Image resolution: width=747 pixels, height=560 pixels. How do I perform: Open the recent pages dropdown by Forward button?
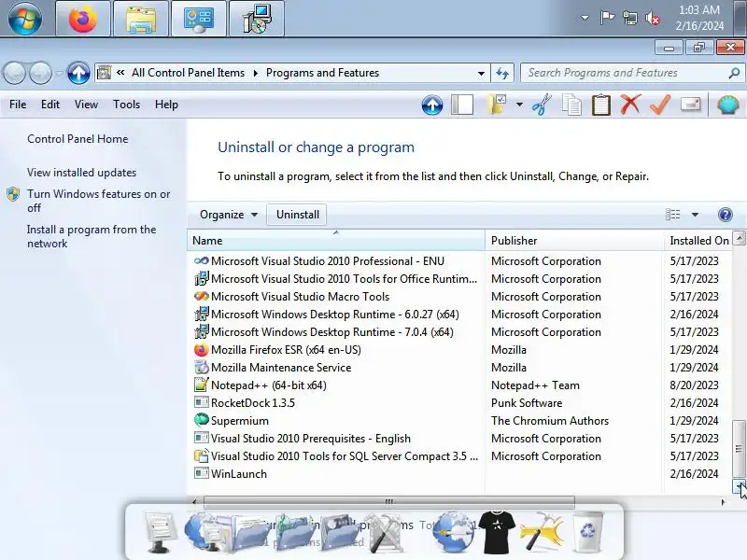(60, 74)
